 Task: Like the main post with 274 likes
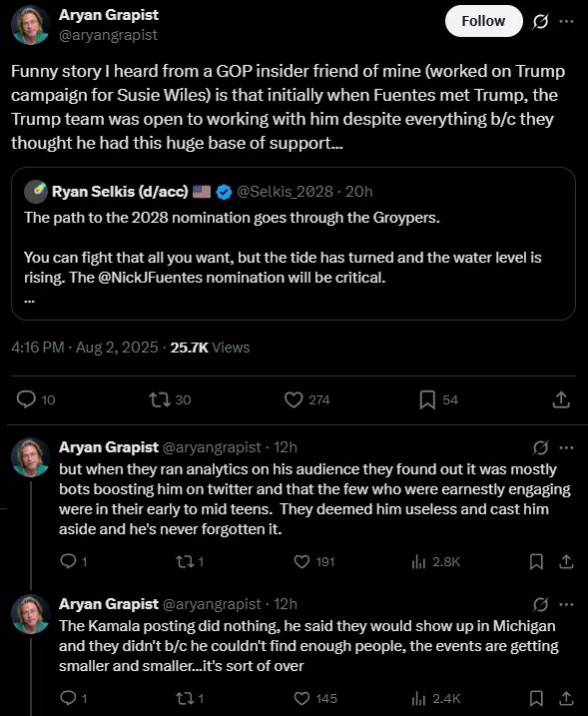[x=306, y=400]
